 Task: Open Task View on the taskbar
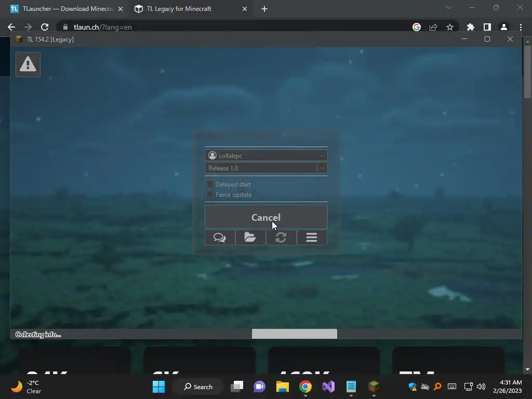[237, 387]
